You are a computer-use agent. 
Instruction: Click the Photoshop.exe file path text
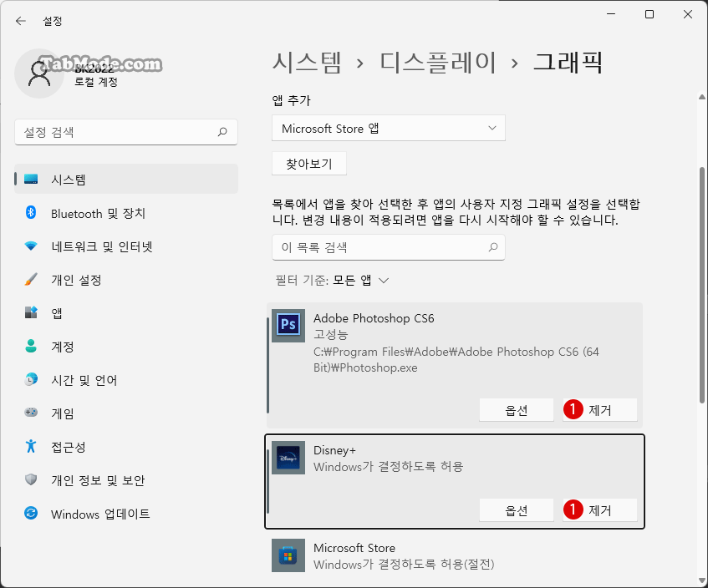click(x=456, y=360)
